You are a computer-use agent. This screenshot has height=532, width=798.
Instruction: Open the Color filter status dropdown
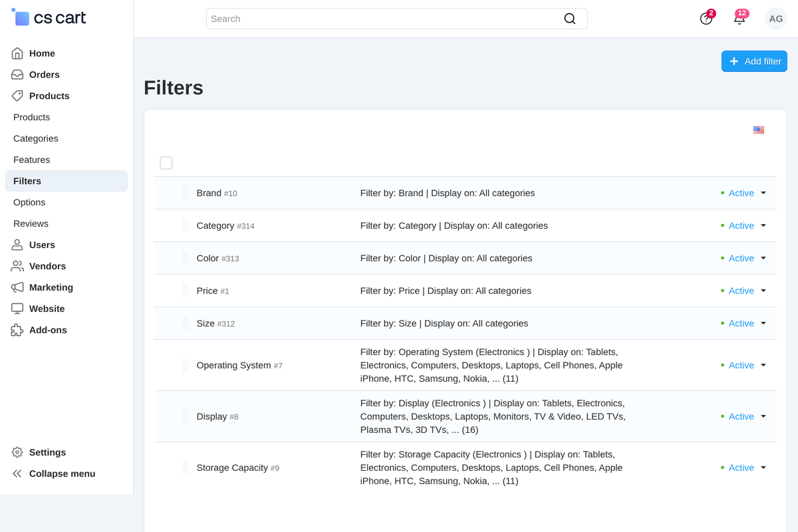[x=743, y=258]
